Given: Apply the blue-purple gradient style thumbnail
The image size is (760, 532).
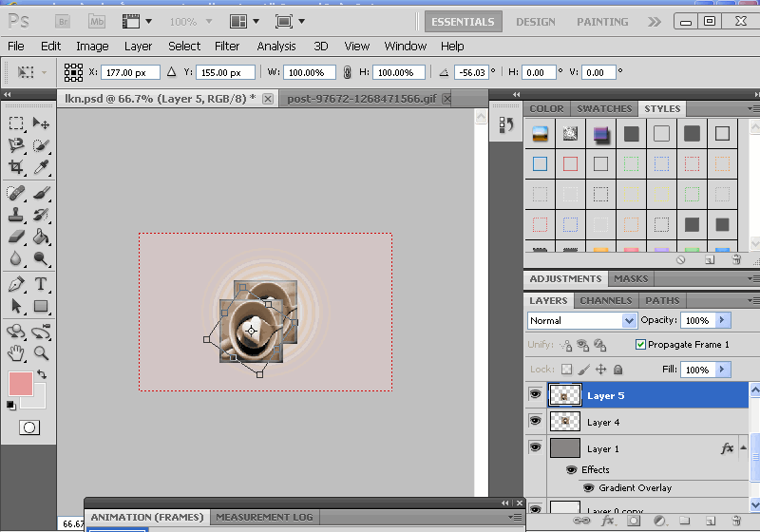Looking at the screenshot, I should [600, 134].
